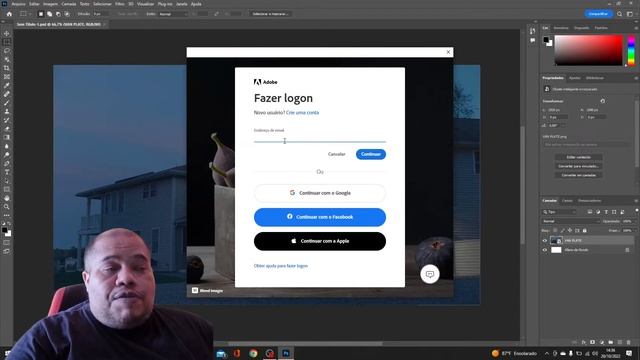
Task: Click in the red color picker field
Action: tap(588, 50)
